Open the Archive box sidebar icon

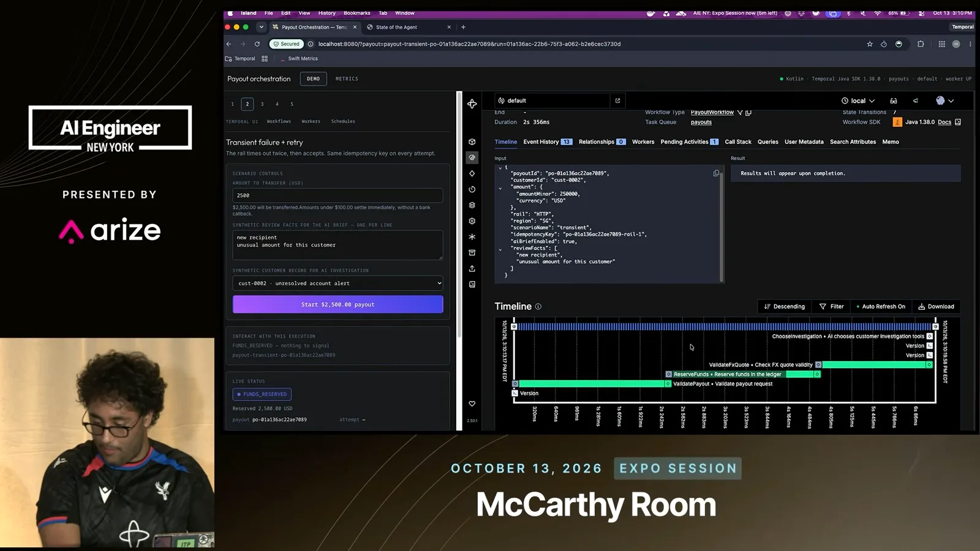pyautogui.click(x=472, y=252)
